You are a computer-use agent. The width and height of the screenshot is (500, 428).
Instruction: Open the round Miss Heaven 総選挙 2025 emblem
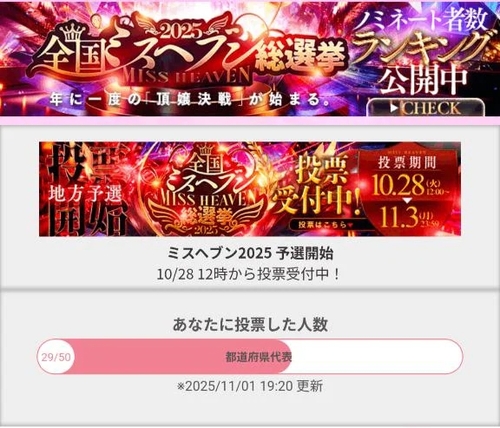tap(205, 189)
